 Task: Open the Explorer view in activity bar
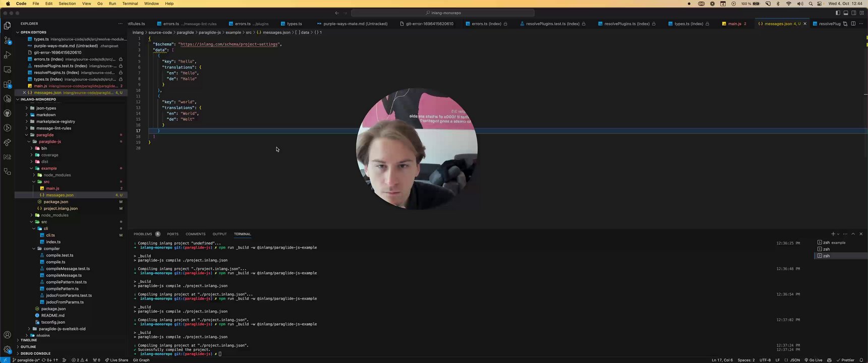tap(7, 25)
